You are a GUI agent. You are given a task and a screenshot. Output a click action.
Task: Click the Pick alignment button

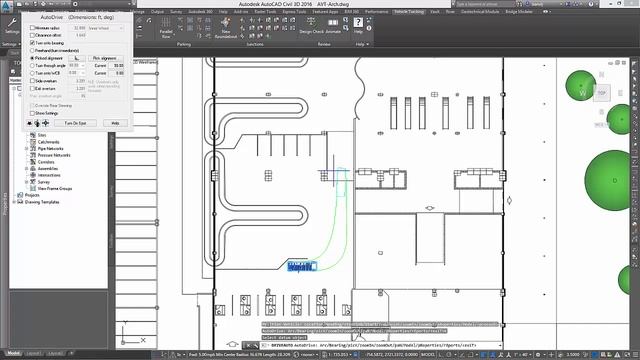[105, 58]
